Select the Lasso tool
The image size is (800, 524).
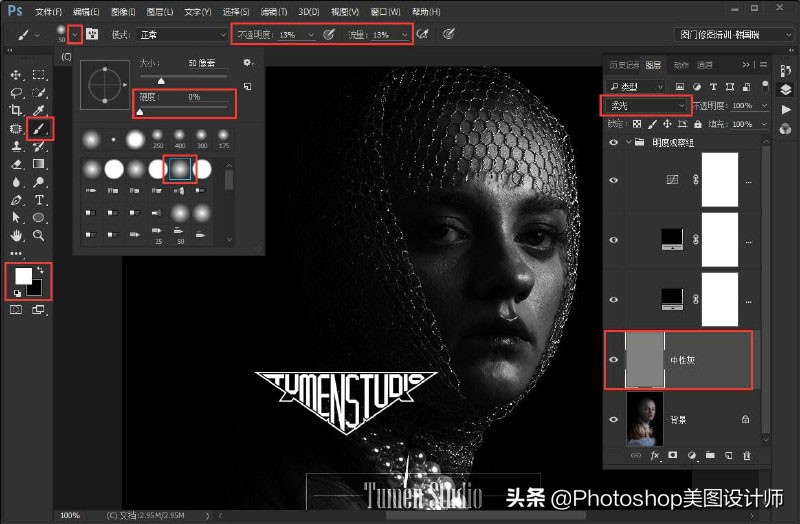click(x=16, y=93)
